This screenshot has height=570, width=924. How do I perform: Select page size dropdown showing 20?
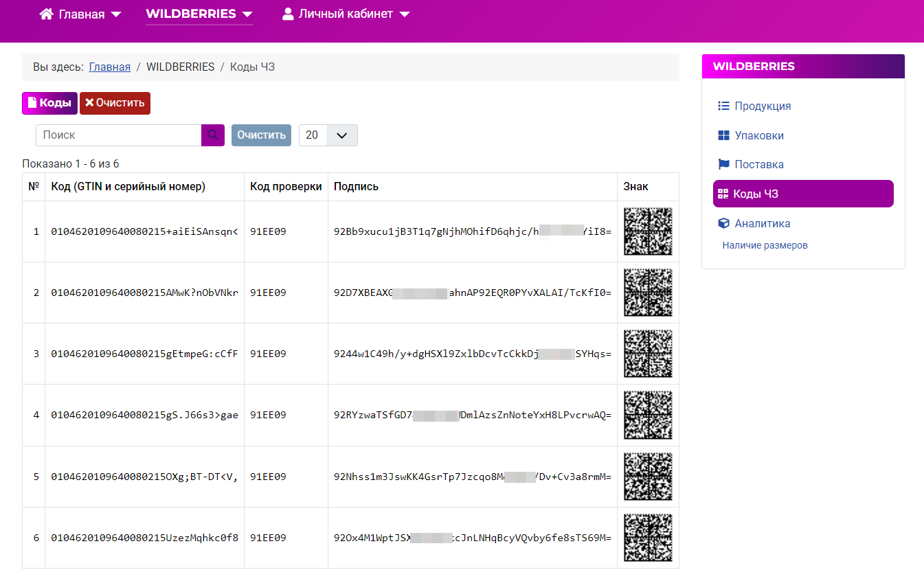point(328,135)
